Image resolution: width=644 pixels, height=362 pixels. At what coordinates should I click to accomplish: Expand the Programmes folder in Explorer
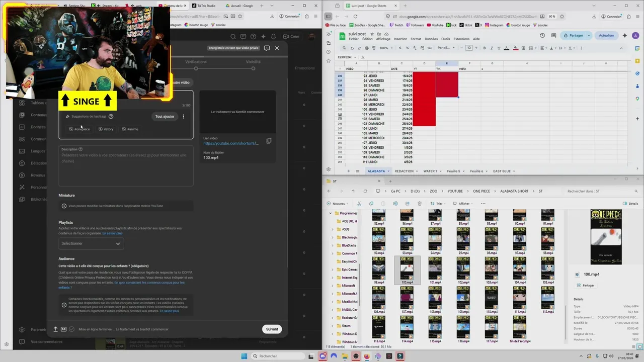click(x=331, y=213)
